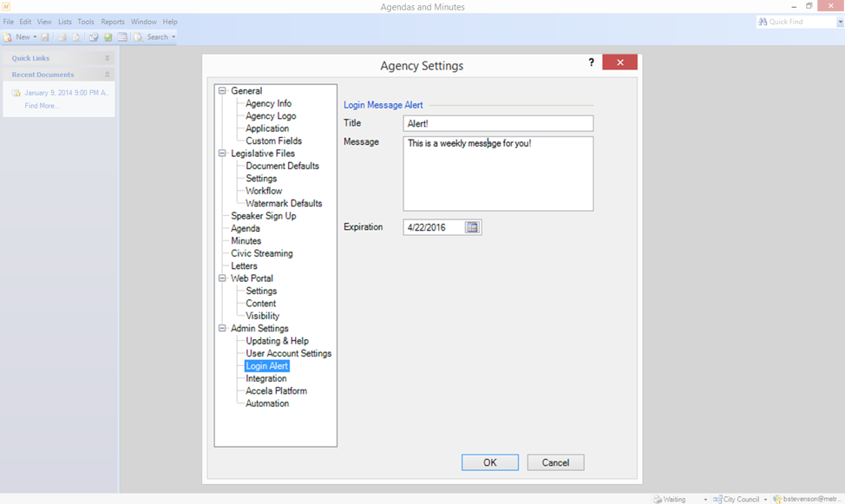Click the New document icon in toolbar
The image size is (845, 504).
point(8,37)
